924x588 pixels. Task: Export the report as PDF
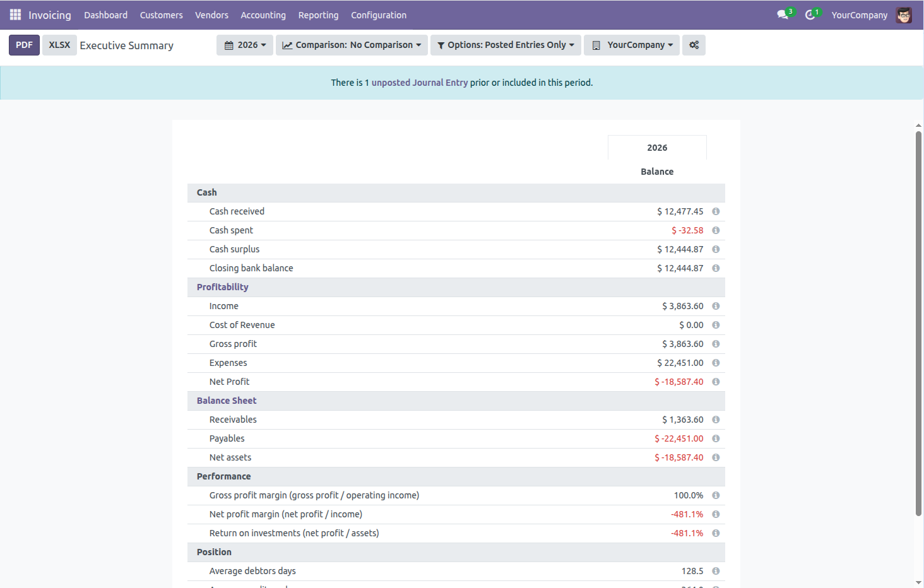tap(24, 45)
